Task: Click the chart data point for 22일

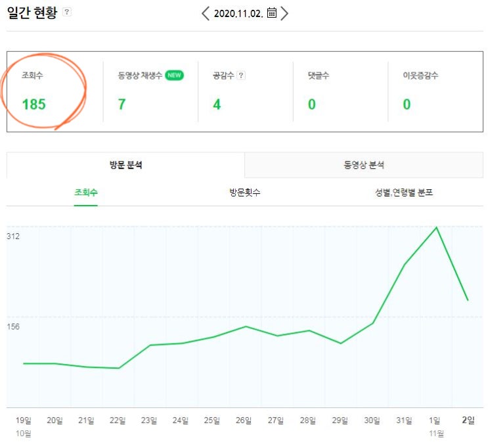Action: click(x=119, y=368)
